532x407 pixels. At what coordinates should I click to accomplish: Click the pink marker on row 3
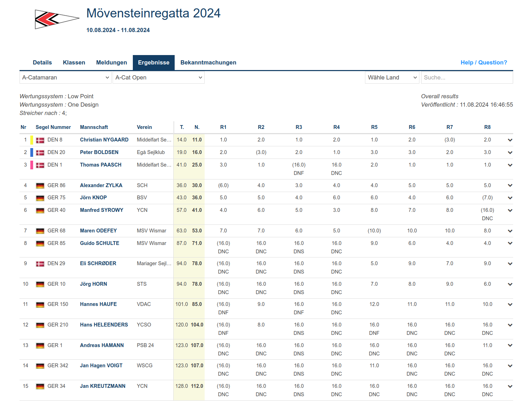coord(32,165)
